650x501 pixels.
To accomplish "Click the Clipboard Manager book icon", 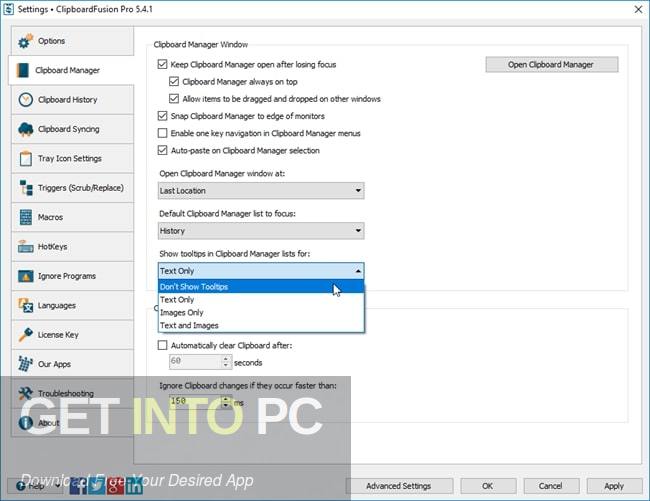I will pos(22,70).
